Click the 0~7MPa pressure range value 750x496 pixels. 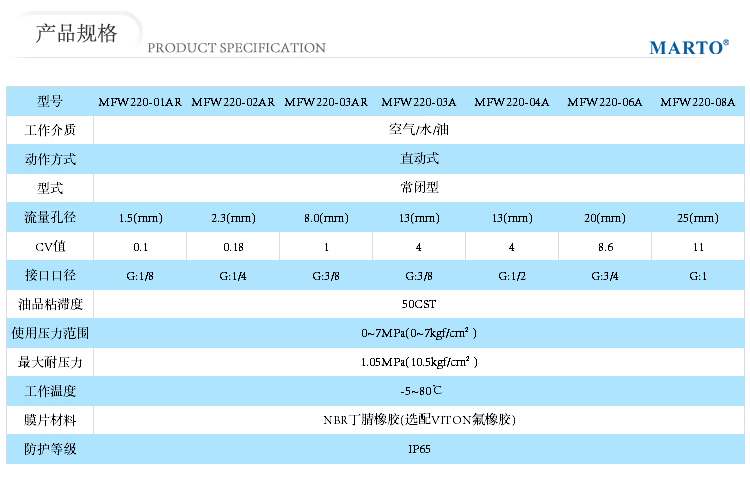pyautogui.click(x=419, y=333)
